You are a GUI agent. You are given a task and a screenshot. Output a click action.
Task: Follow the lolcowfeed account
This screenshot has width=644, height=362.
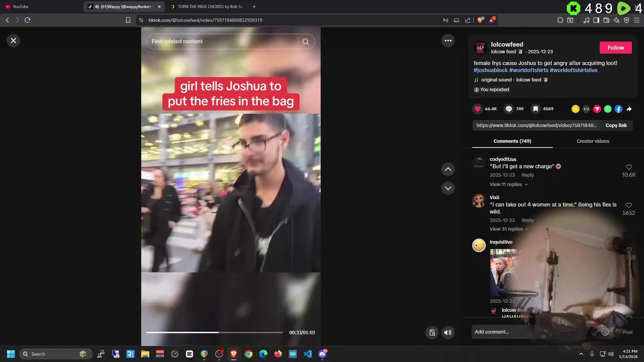click(x=615, y=48)
